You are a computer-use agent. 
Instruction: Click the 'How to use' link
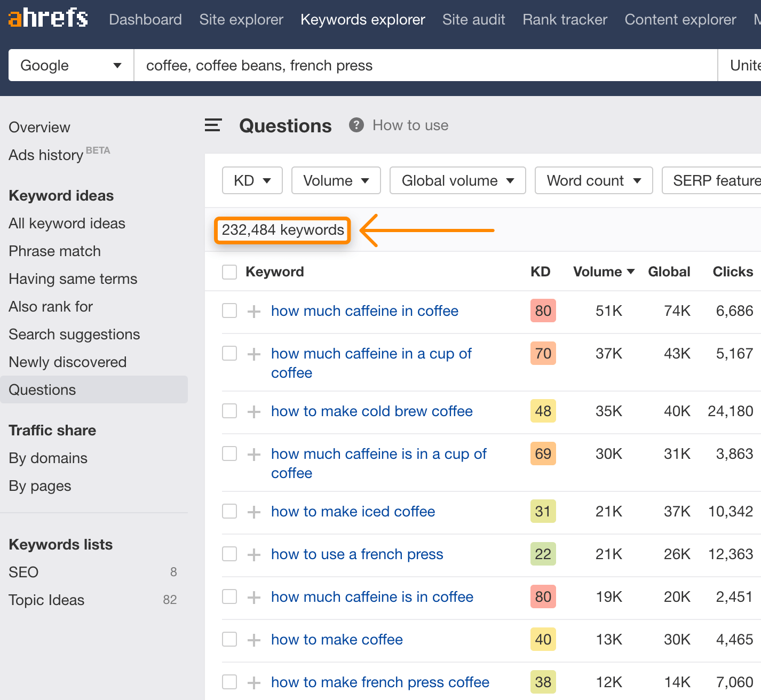click(410, 125)
